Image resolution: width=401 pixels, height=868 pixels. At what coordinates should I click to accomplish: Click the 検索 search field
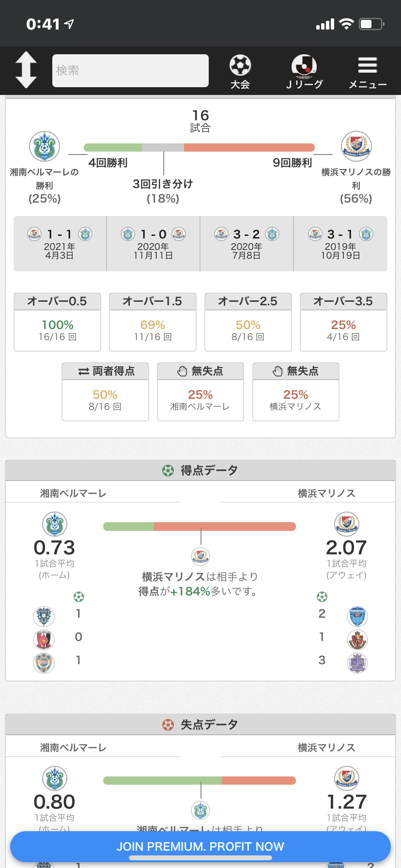130,71
